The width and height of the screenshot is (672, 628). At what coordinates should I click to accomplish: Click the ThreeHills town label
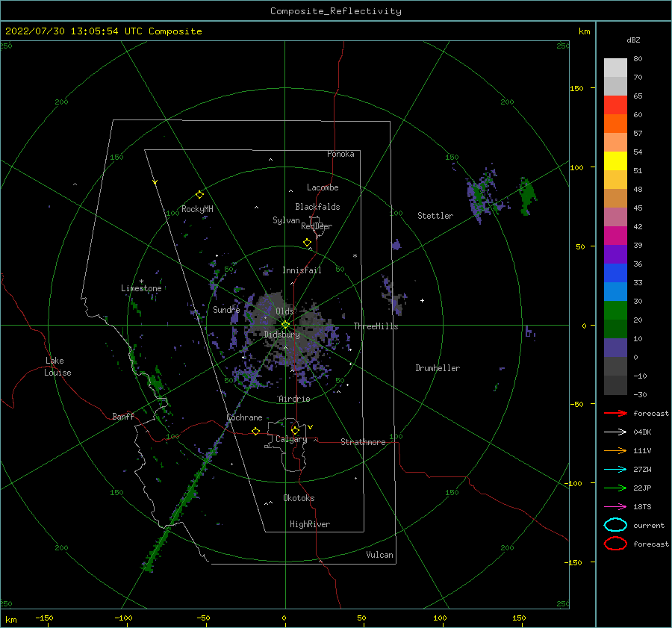(376, 326)
